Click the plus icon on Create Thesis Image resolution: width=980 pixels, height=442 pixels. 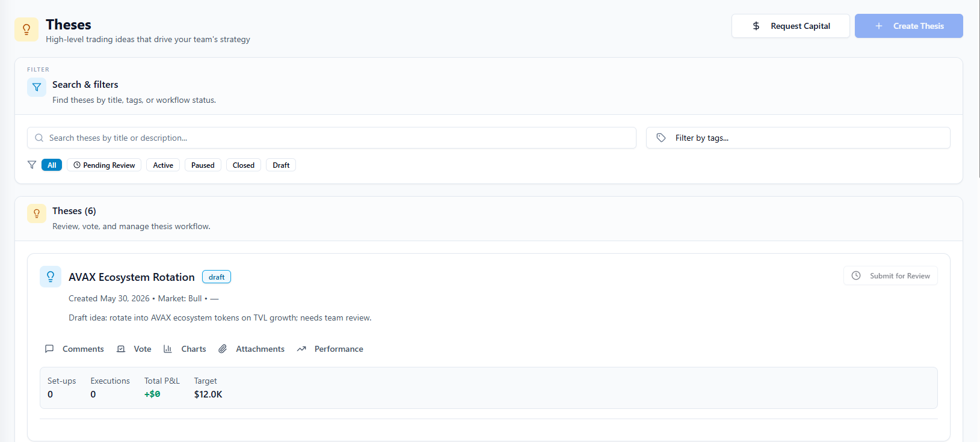pos(879,26)
